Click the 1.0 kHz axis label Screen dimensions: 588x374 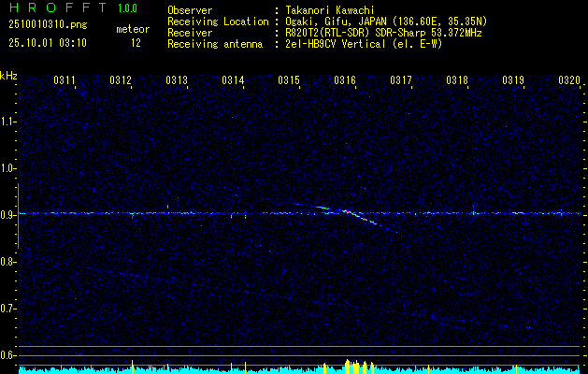[x=7, y=168]
